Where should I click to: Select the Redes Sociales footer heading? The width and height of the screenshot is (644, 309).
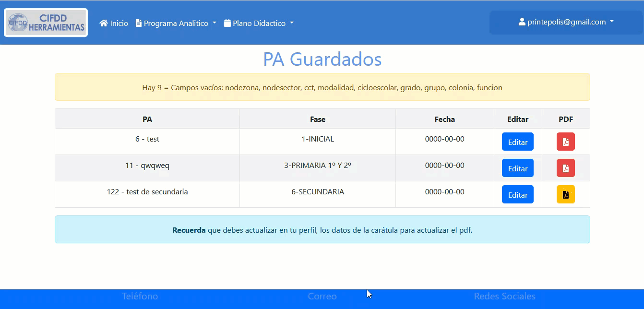pyautogui.click(x=504, y=297)
